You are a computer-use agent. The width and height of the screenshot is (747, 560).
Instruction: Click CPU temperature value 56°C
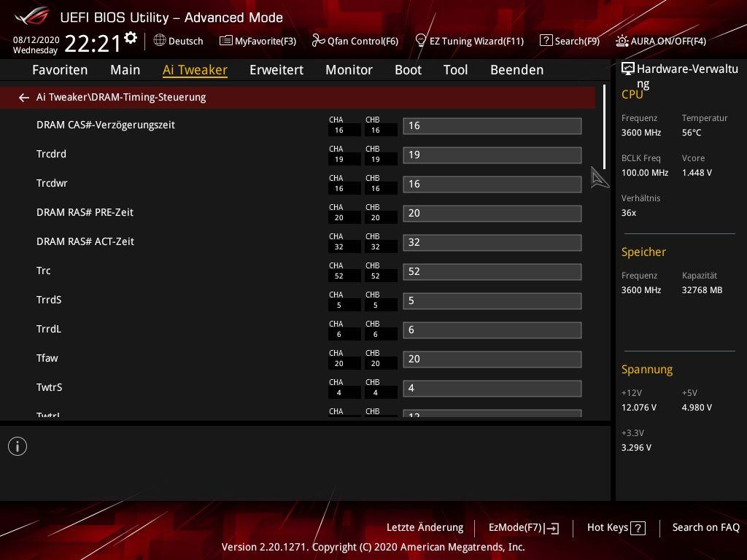point(692,133)
